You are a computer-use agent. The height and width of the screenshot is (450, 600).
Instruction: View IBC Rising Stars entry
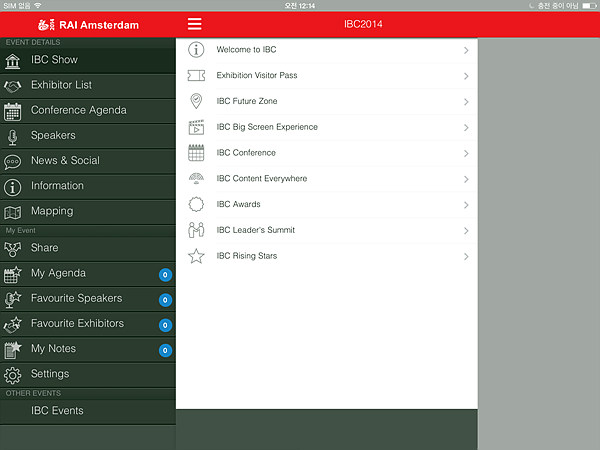(x=327, y=256)
